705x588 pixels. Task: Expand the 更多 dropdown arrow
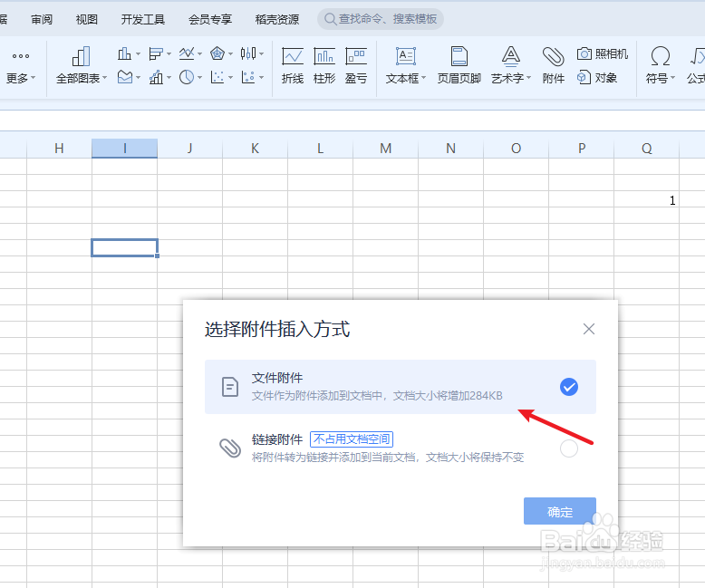pyautogui.click(x=34, y=78)
